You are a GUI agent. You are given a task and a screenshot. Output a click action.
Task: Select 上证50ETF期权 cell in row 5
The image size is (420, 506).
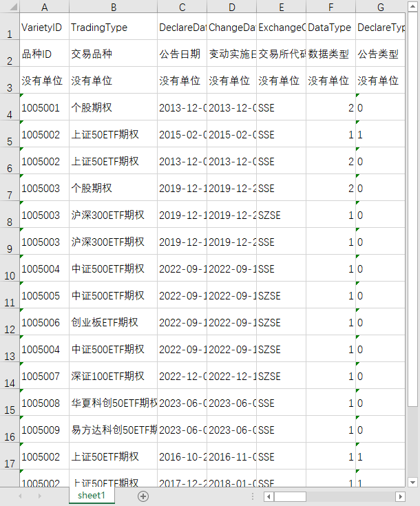point(114,134)
